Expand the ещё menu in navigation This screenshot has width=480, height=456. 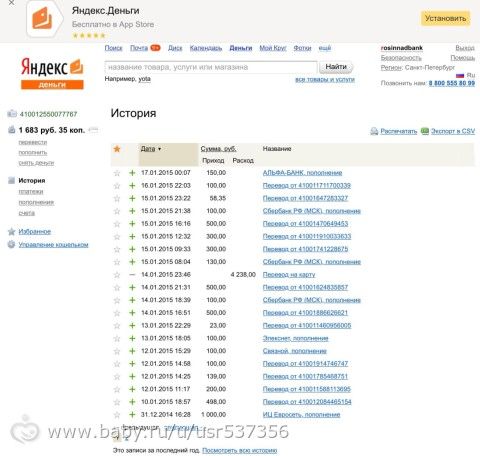pos(325,48)
